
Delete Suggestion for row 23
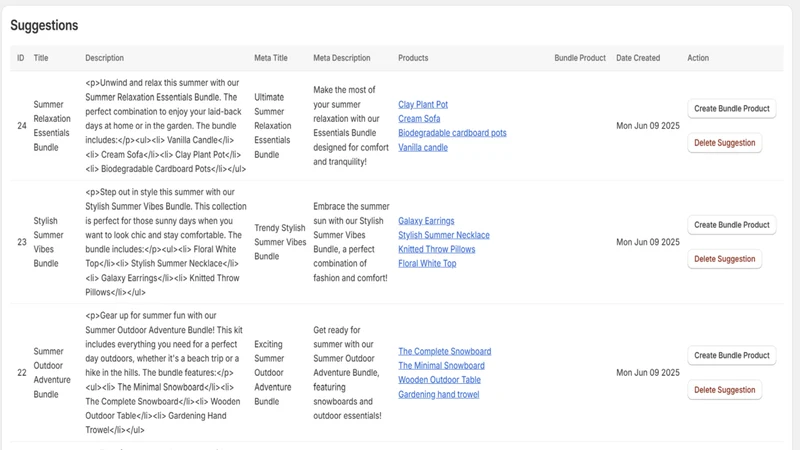724,259
